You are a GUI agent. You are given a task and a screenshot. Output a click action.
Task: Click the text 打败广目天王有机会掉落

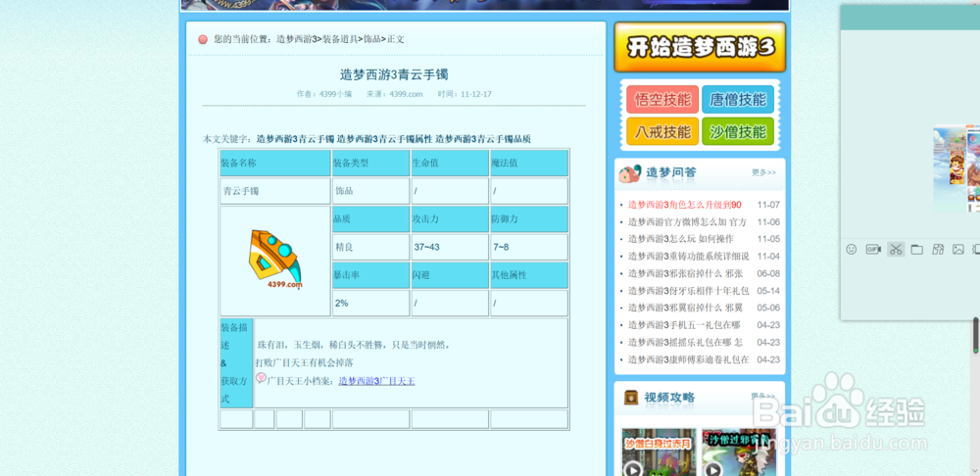tap(305, 362)
